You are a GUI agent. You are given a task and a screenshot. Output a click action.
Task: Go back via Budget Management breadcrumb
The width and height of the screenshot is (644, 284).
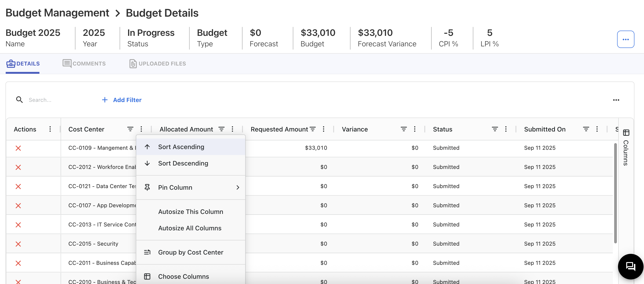coord(57,13)
